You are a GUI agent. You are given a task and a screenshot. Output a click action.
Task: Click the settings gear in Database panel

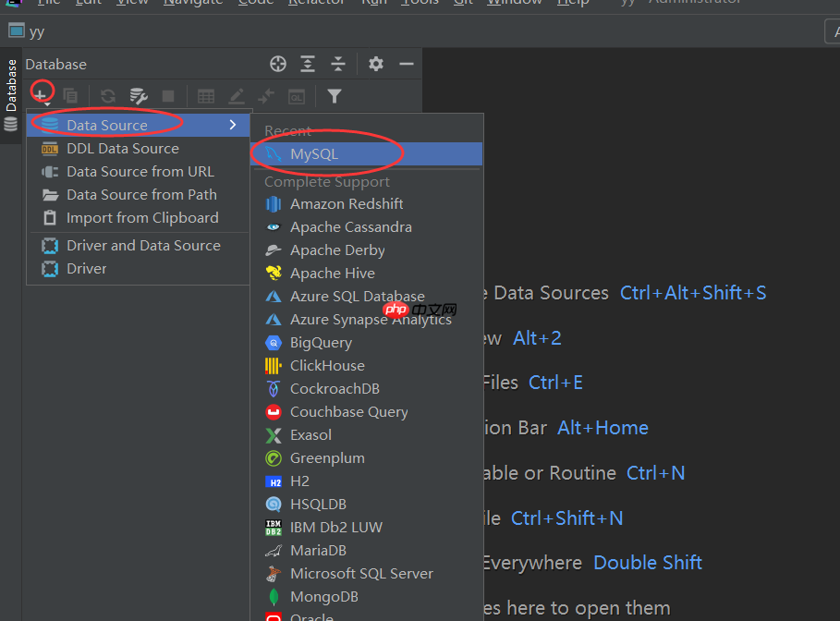click(x=376, y=64)
